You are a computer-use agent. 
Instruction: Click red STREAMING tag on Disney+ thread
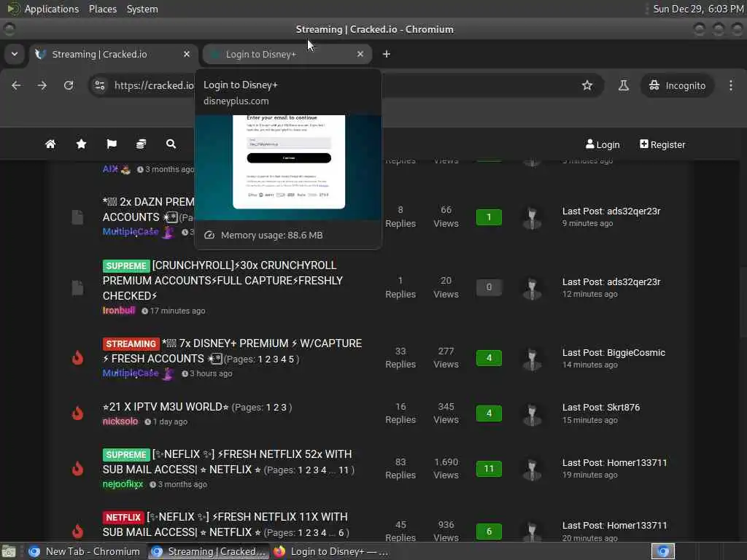131,344
